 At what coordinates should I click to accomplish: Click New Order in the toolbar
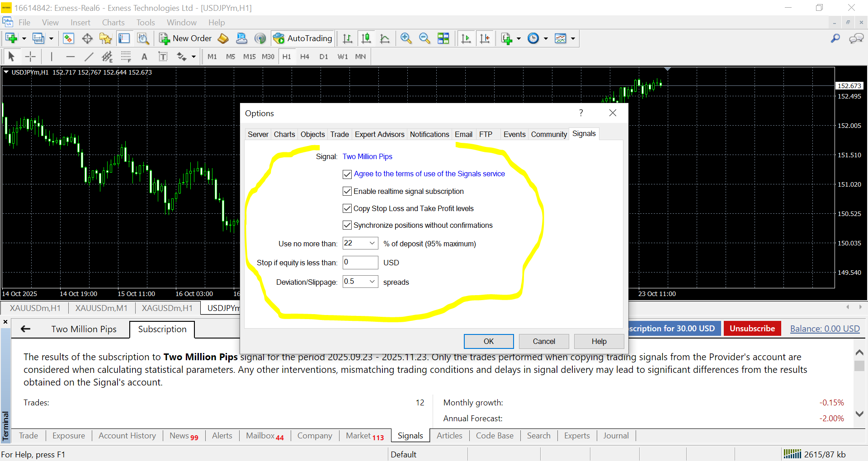click(185, 38)
